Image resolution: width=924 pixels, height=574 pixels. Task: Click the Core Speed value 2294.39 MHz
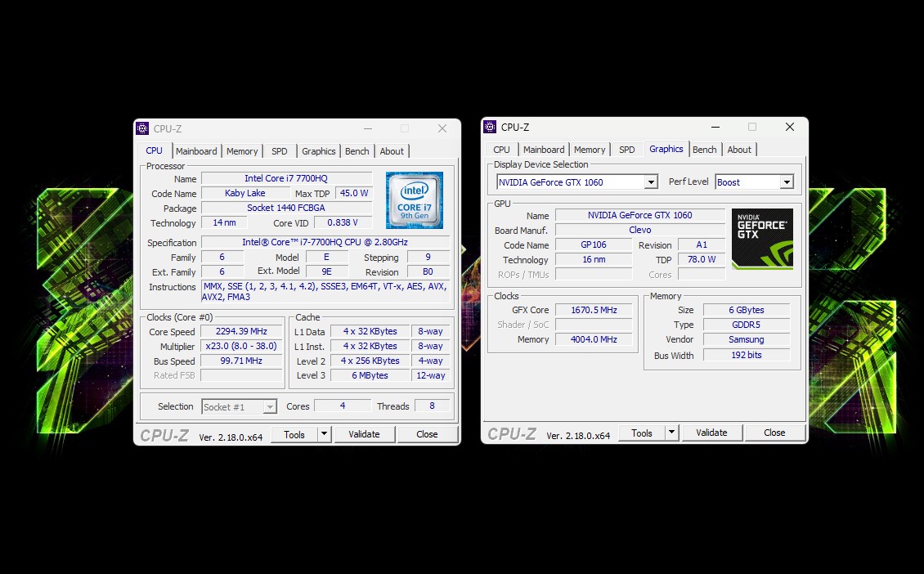241,331
